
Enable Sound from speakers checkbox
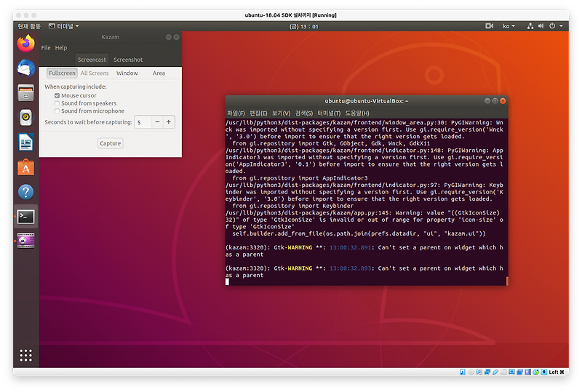(x=57, y=103)
